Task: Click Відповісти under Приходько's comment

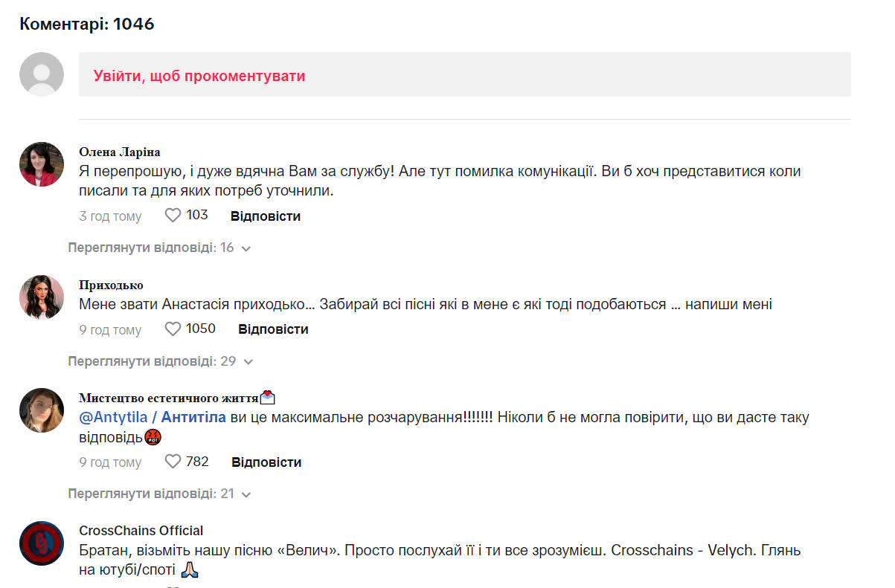Action: (273, 329)
